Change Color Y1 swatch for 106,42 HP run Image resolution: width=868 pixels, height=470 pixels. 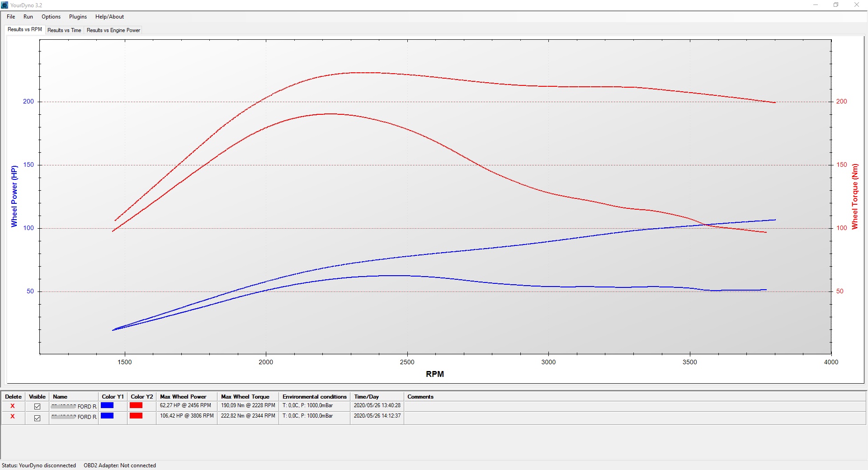click(x=107, y=416)
